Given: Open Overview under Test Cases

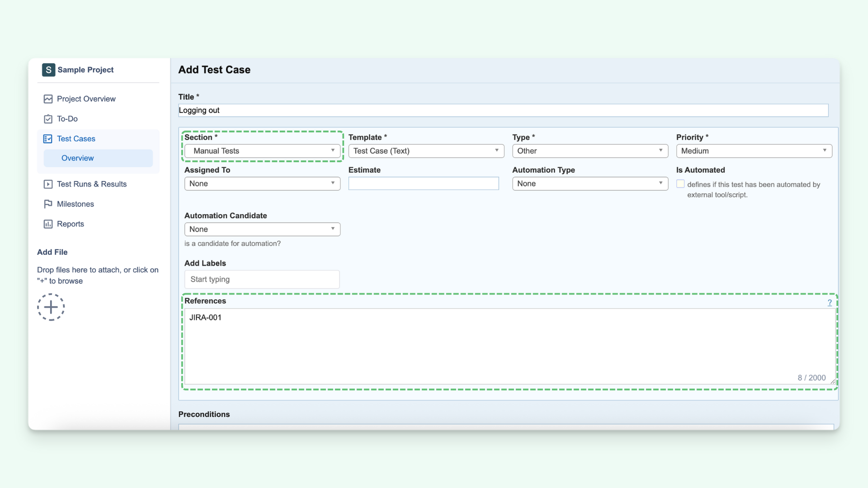Looking at the screenshot, I should [x=77, y=158].
